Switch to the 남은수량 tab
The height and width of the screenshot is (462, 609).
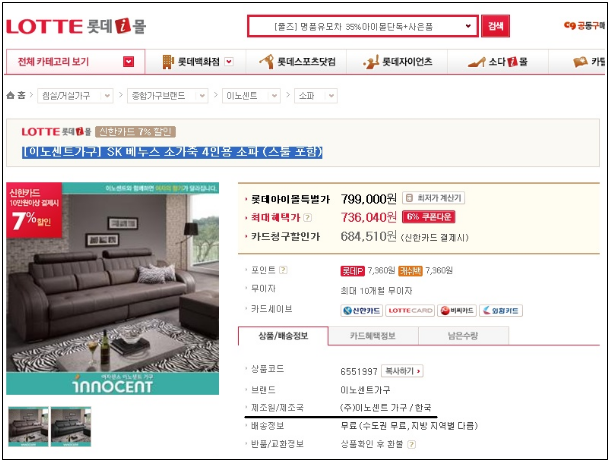pos(463,336)
